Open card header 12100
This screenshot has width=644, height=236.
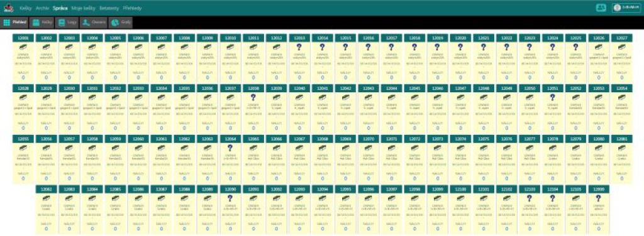460,189
